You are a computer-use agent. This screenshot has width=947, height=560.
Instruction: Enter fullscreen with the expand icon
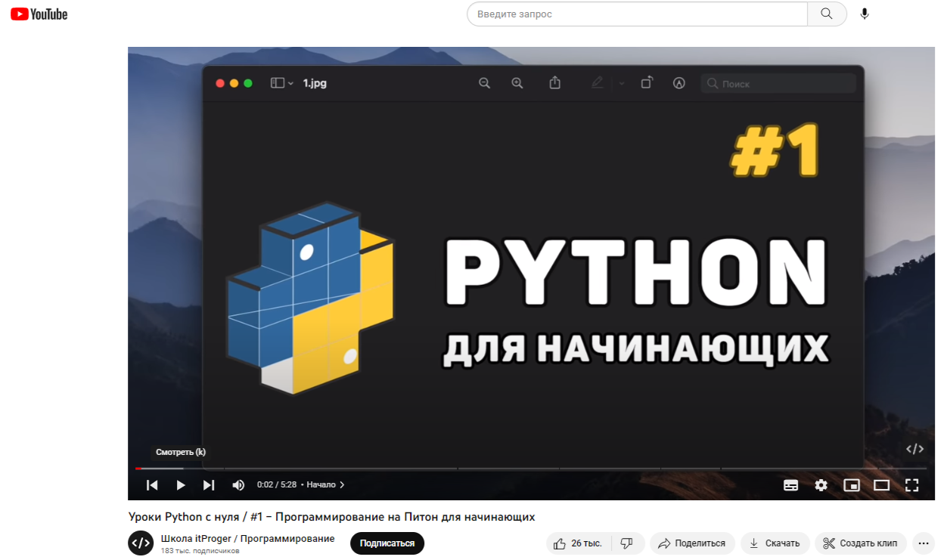(x=911, y=484)
